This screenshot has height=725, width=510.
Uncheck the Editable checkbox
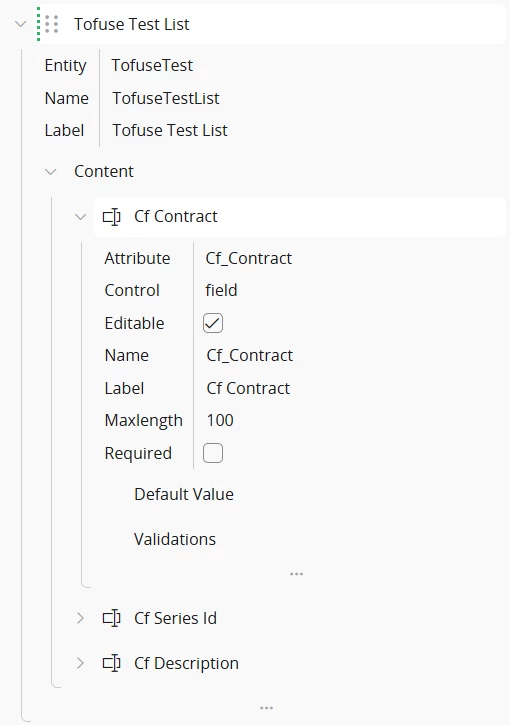click(x=213, y=323)
